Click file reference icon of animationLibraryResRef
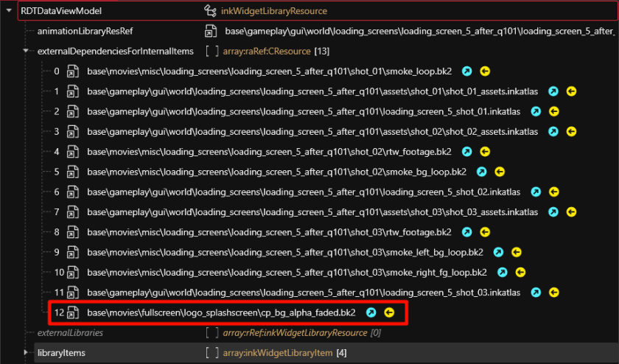The height and width of the screenshot is (364, 619). tap(211, 31)
